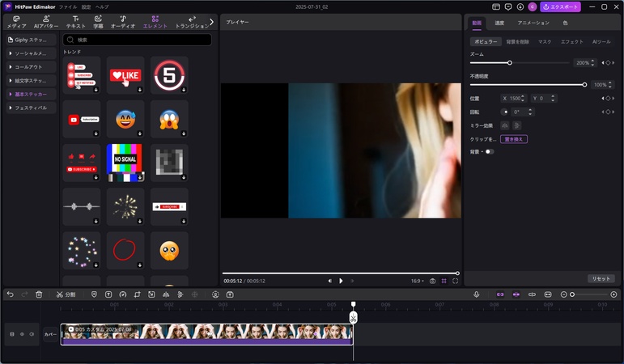Open the 字幕 subtitles panel
This screenshot has height=364, width=624.
click(x=98, y=23)
